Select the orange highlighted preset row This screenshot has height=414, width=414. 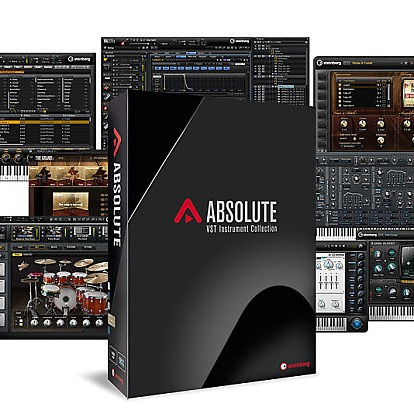coord(45,122)
